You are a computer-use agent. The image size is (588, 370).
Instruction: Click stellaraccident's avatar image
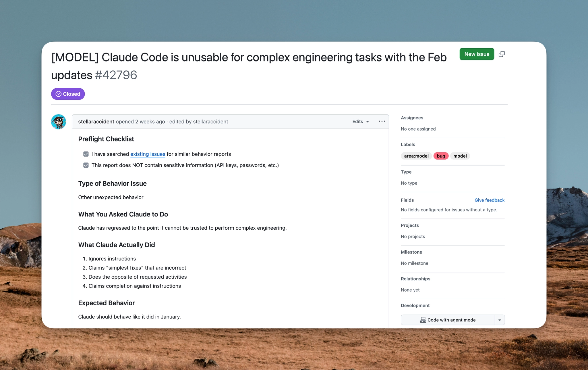click(59, 122)
